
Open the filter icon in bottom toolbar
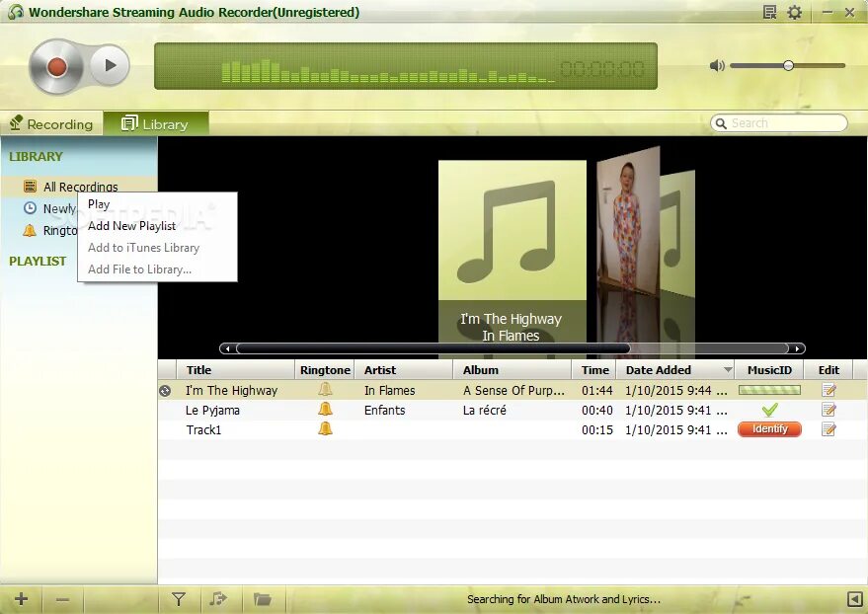click(x=178, y=598)
